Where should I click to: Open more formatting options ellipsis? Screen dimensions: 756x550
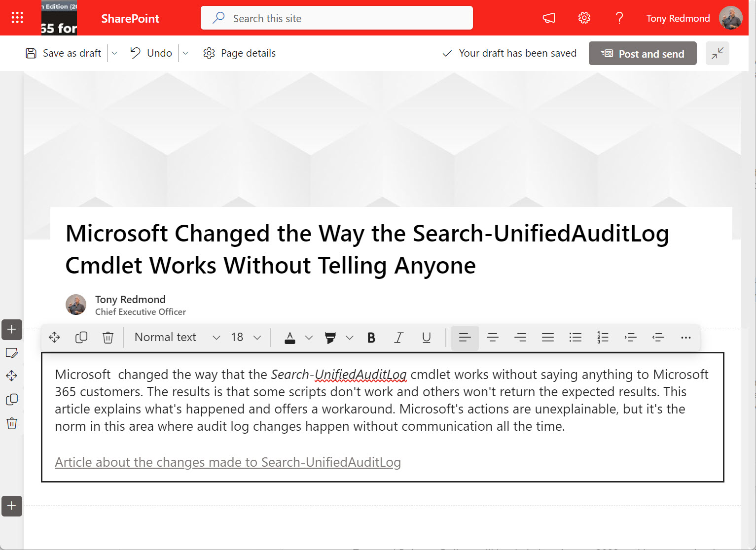[685, 338]
